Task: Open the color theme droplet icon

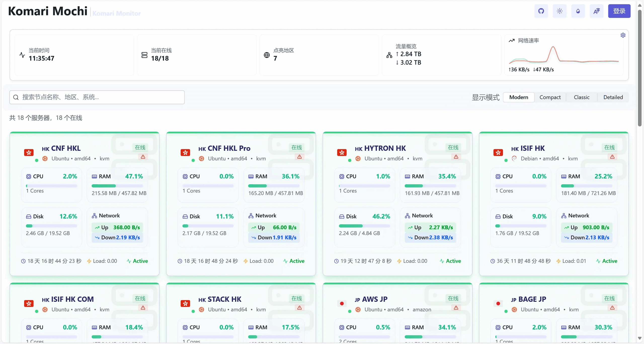Action: [578, 11]
